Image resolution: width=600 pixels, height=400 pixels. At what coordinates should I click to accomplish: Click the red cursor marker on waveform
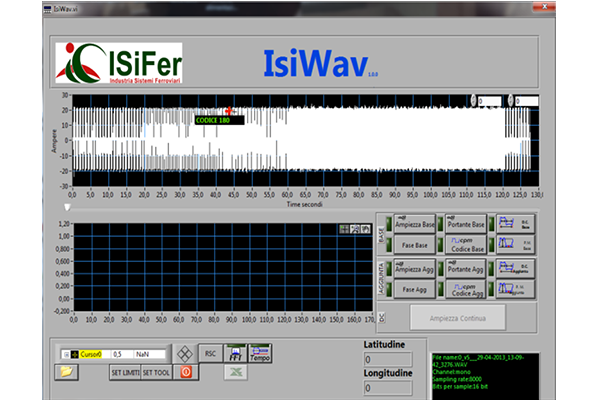click(x=229, y=111)
